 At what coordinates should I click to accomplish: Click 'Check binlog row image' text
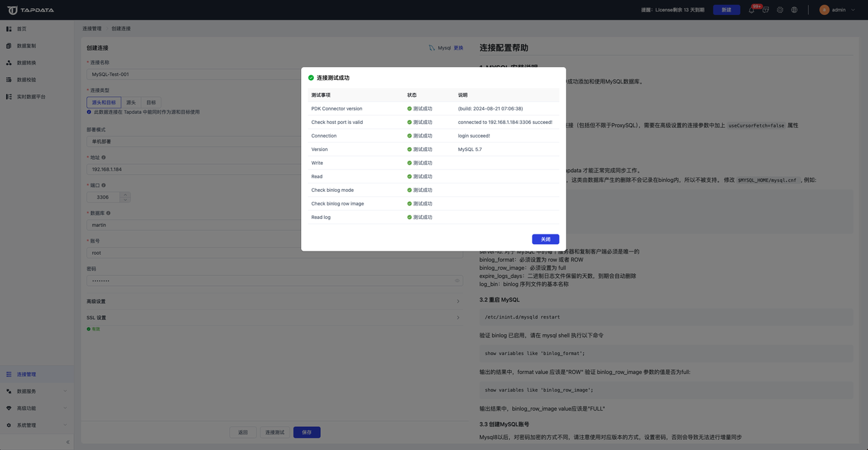pyautogui.click(x=338, y=203)
